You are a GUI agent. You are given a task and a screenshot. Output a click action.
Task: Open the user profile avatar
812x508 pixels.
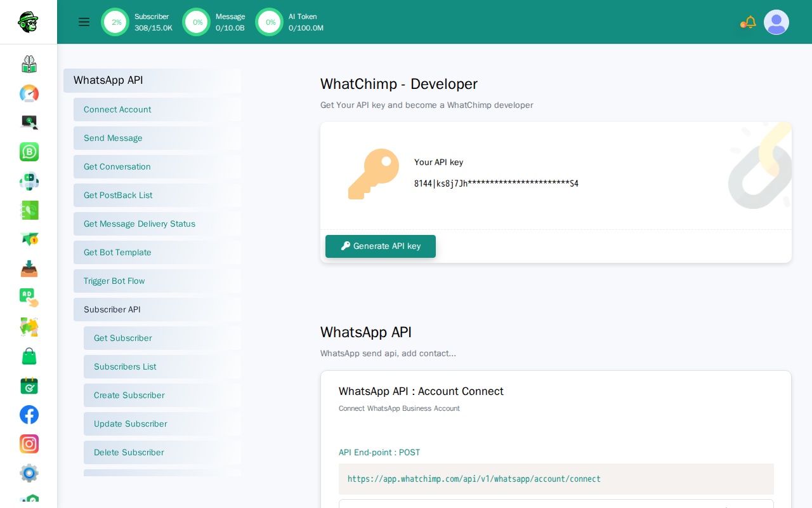click(x=776, y=22)
